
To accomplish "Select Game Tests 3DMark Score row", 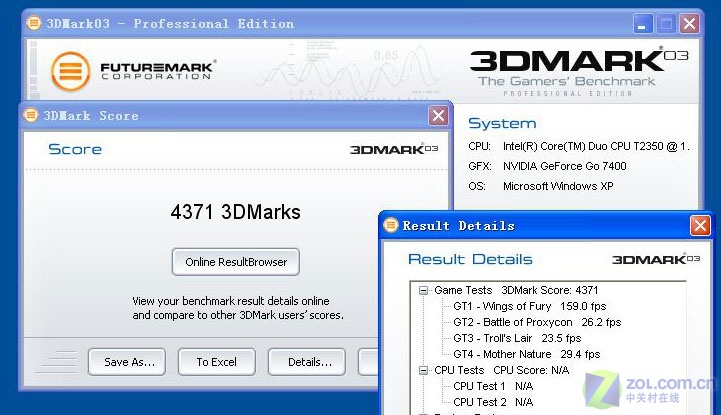I will 516,290.
